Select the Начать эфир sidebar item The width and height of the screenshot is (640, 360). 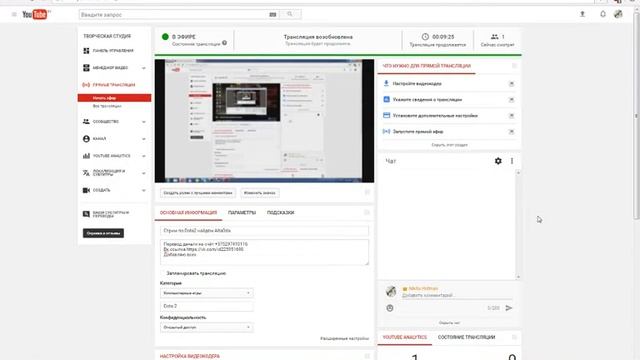[x=114, y=98]
